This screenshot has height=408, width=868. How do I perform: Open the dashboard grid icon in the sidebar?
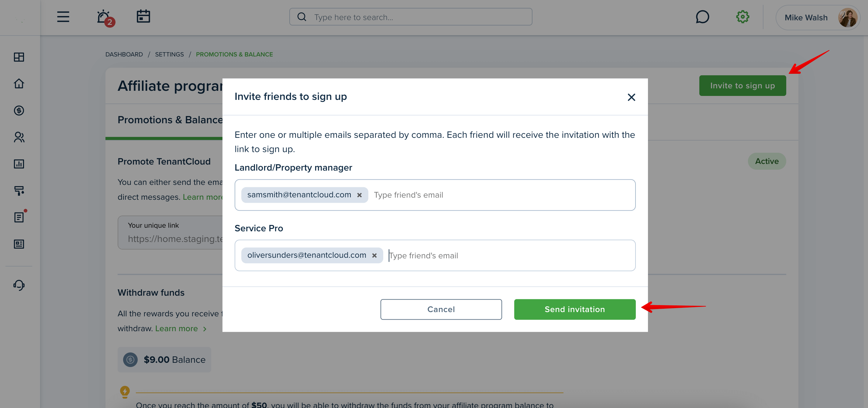tap(19, 57)
